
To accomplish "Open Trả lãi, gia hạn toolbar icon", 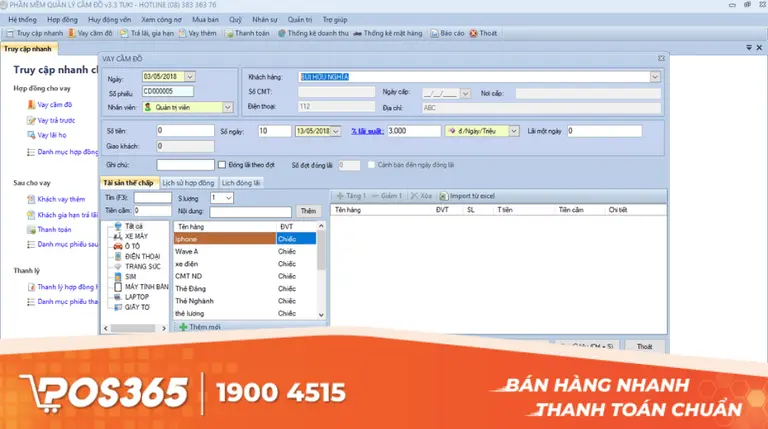I will tap(124, 33).
